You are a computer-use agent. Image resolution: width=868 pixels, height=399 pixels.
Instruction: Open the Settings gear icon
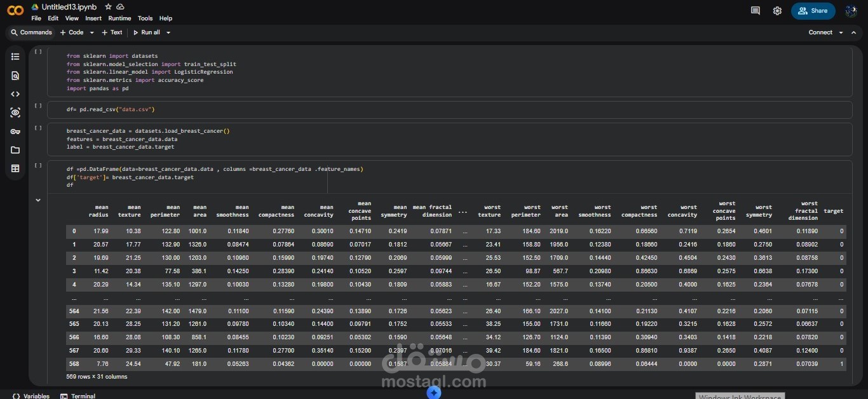(x=777, y=11)
